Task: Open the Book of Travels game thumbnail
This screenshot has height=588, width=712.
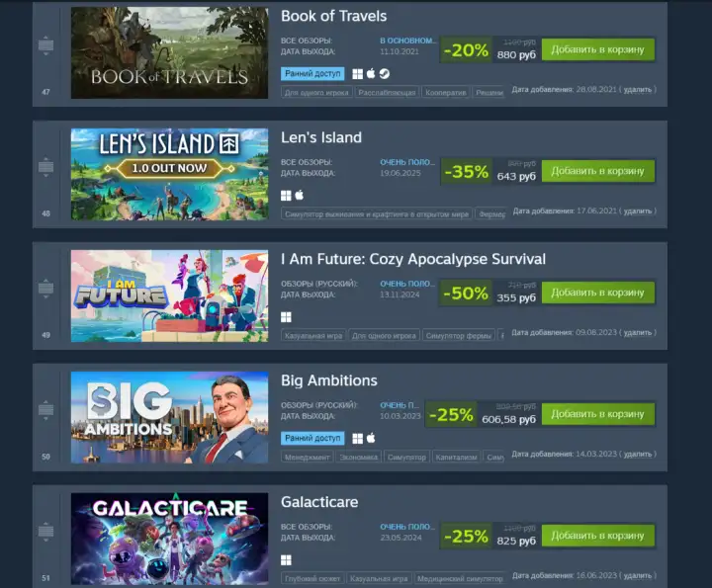Action: click(169, 52)
